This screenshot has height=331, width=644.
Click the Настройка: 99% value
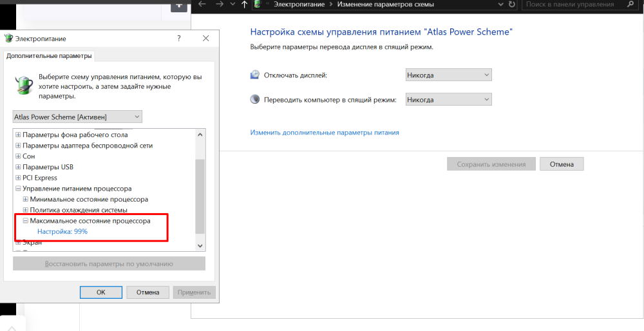tap(62, 231)
